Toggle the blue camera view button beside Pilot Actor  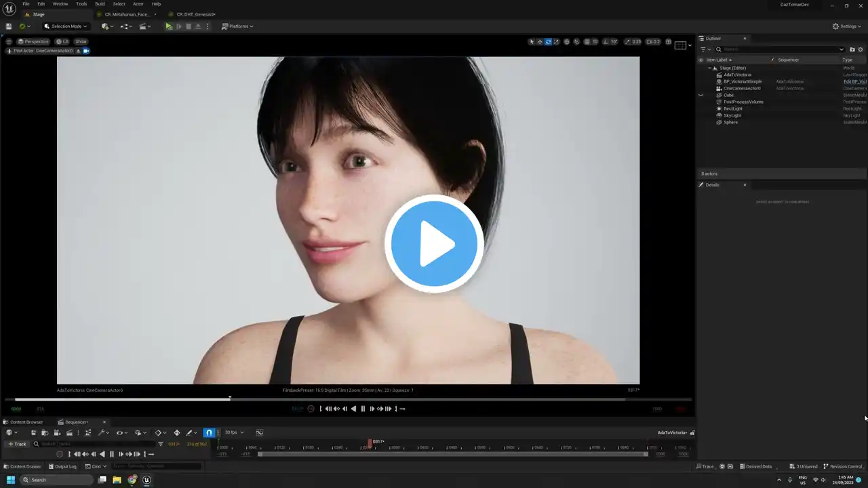(x=86, y=51)
